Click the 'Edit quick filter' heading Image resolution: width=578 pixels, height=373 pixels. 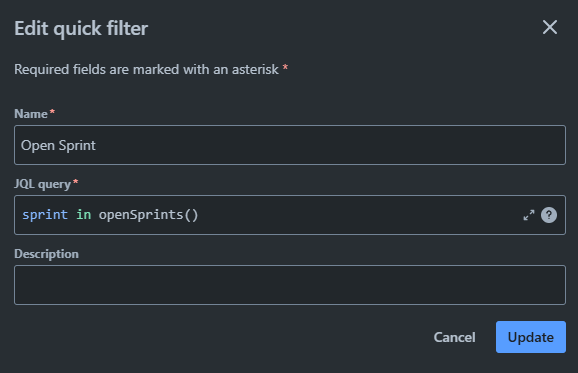point(81,28)
